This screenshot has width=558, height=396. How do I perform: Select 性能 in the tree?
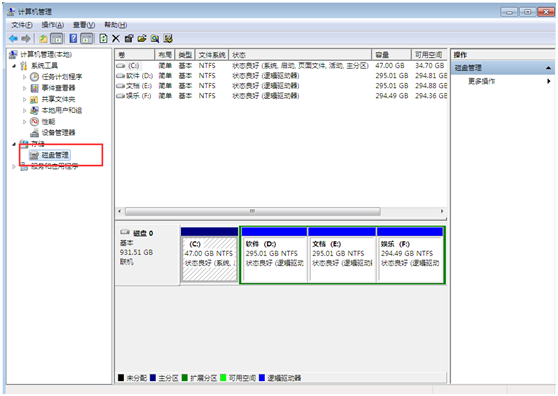pyautogui.click(x=48, y=122)
